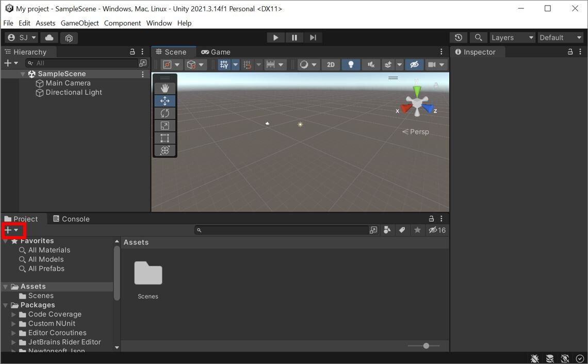Expand the Code Coverage package
The height and width of the screenshot is (364, 588).
[x=13, y=314]
